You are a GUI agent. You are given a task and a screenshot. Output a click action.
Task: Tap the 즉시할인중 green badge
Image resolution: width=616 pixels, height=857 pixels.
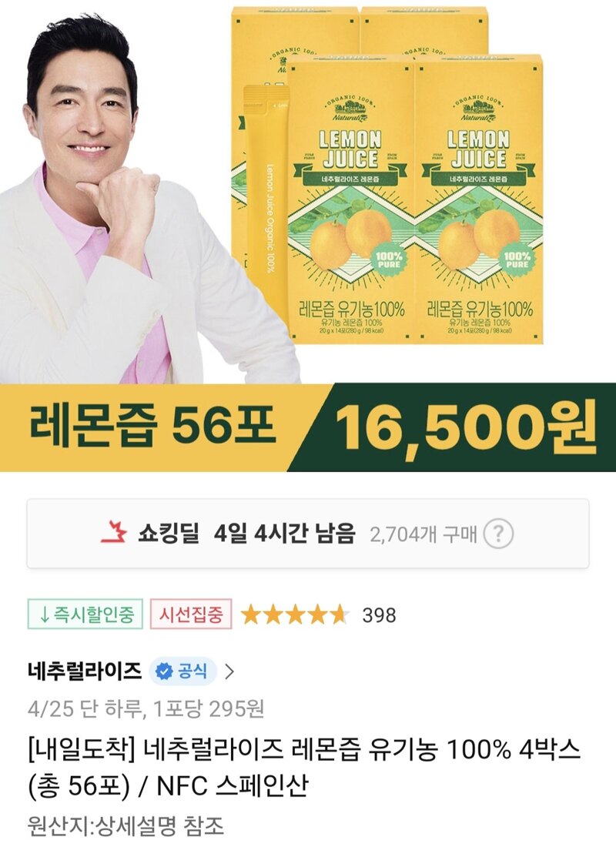click(x=85, y=614)
